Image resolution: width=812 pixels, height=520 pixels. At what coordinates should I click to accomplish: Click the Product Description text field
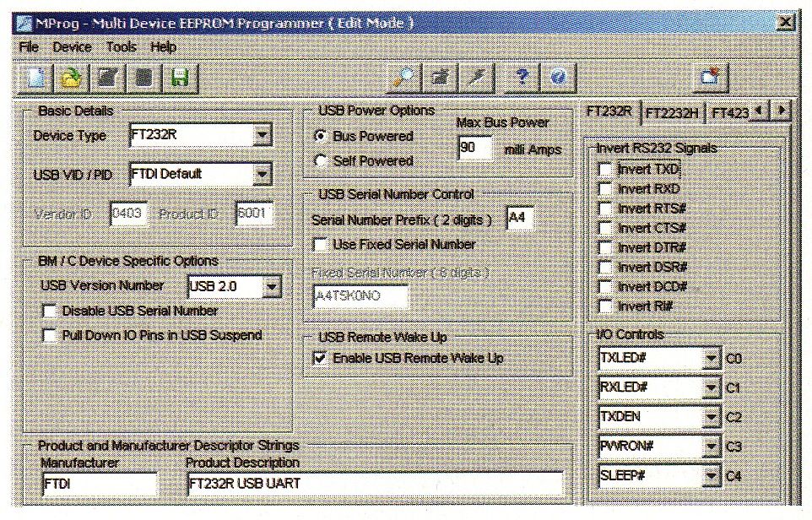coord(375,484)
